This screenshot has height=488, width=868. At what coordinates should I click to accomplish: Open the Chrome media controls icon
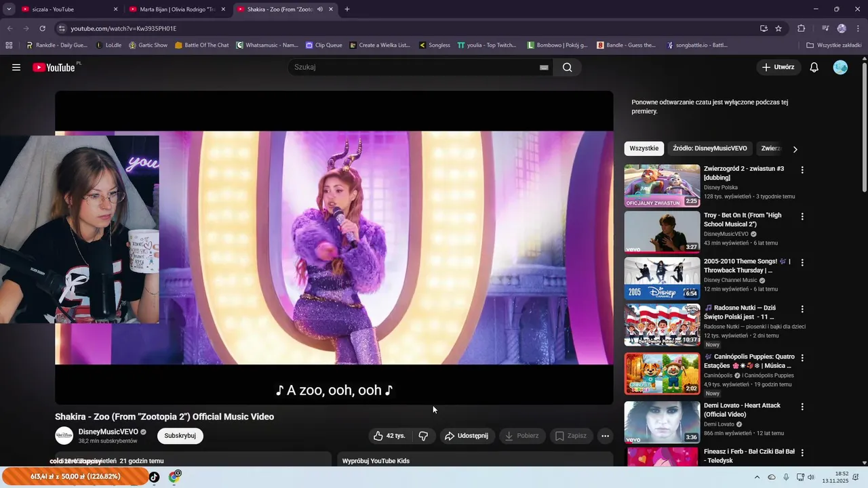pos(825,28)
